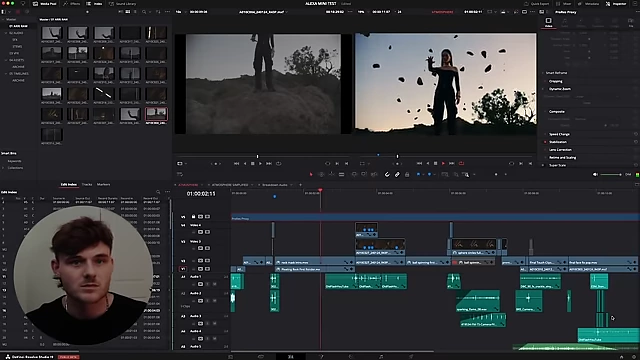Select the Selection Mode arrow tool
Screen dimensions: 640x360
pos(311,175)
